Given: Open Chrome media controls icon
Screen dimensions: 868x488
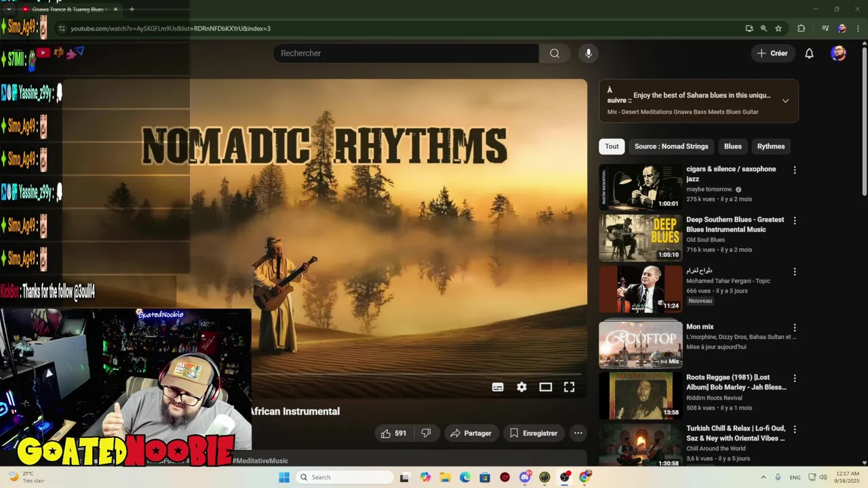Looking at the screenshot, I should point(825,28).
